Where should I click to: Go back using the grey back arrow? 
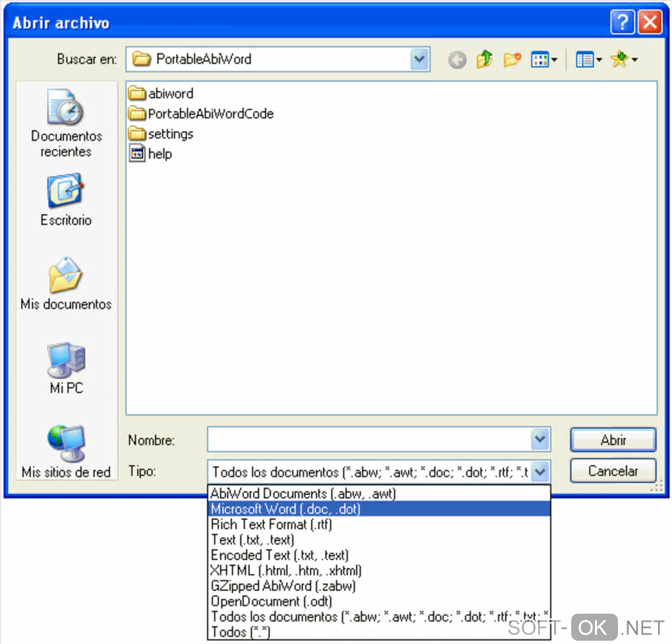457,59
